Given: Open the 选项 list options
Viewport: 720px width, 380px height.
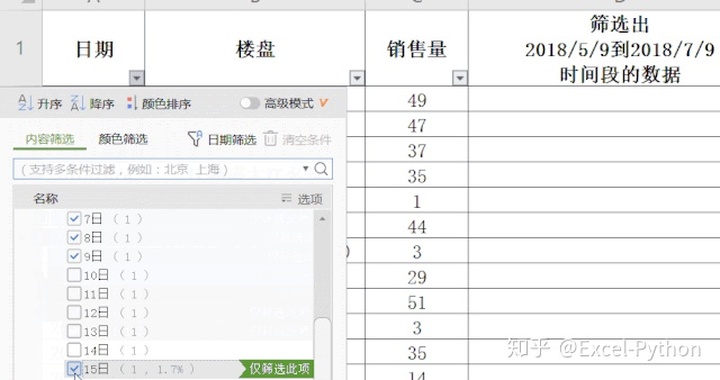Looking at the screenshot, I should [302, 199].
